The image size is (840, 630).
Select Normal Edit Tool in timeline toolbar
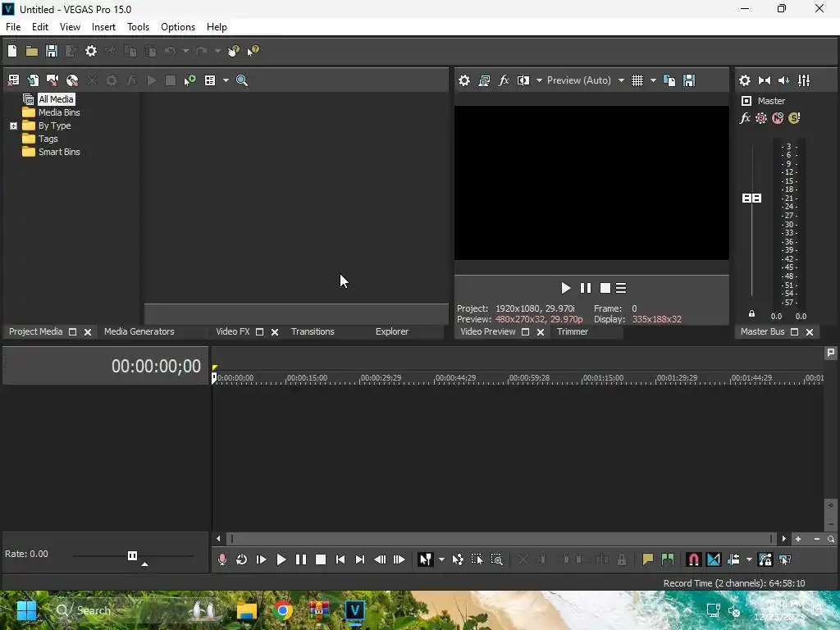[x=426, y=559]
